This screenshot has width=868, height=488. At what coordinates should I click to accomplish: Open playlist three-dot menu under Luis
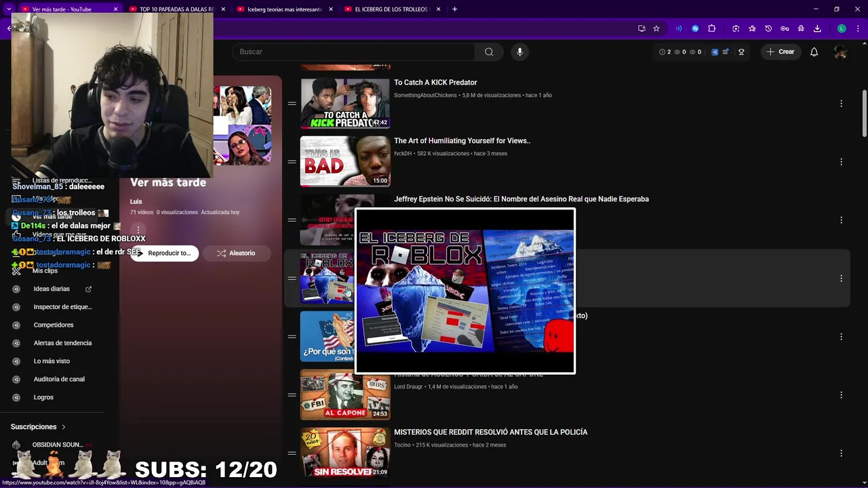point(138,230)
